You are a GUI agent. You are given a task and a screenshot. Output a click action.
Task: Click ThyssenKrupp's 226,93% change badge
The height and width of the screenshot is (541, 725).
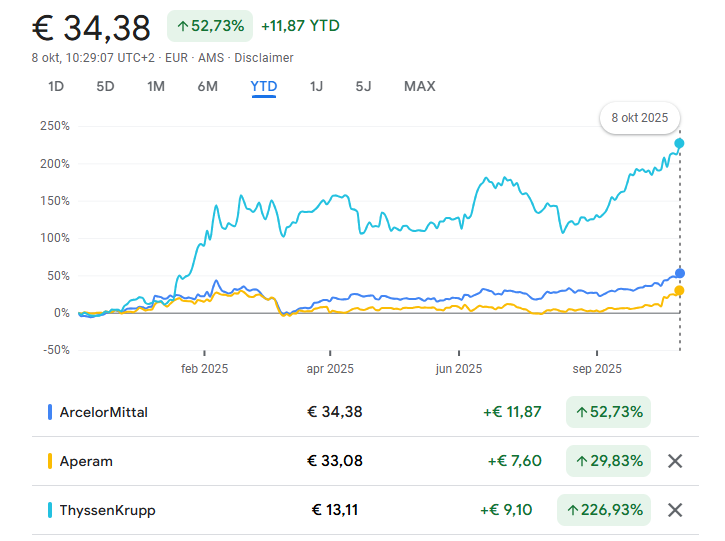coord(604,510)
